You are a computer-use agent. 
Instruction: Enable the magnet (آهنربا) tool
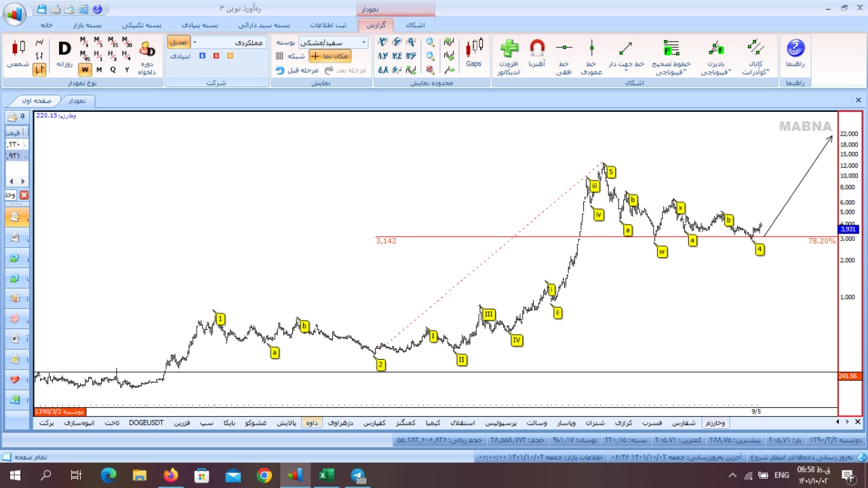[x=536, y=53]
